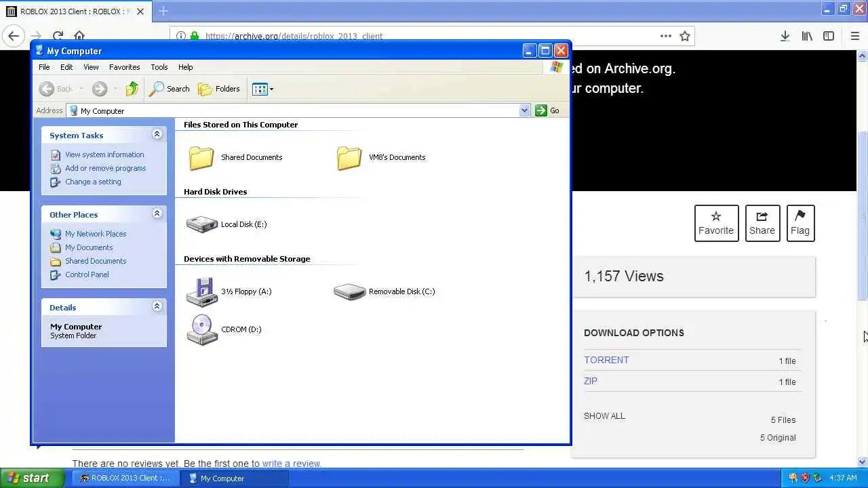
Task: Toggle the Folders pane button
Action: 219,89
